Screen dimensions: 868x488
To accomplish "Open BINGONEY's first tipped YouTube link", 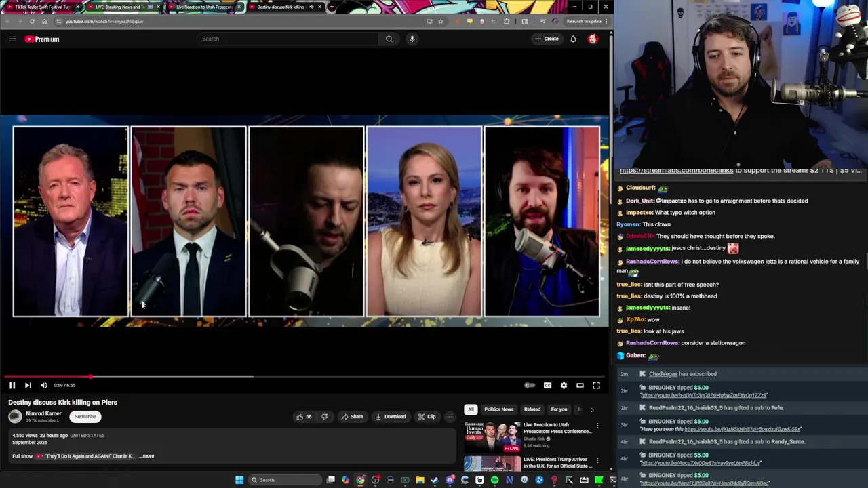I will click(704, 395).
